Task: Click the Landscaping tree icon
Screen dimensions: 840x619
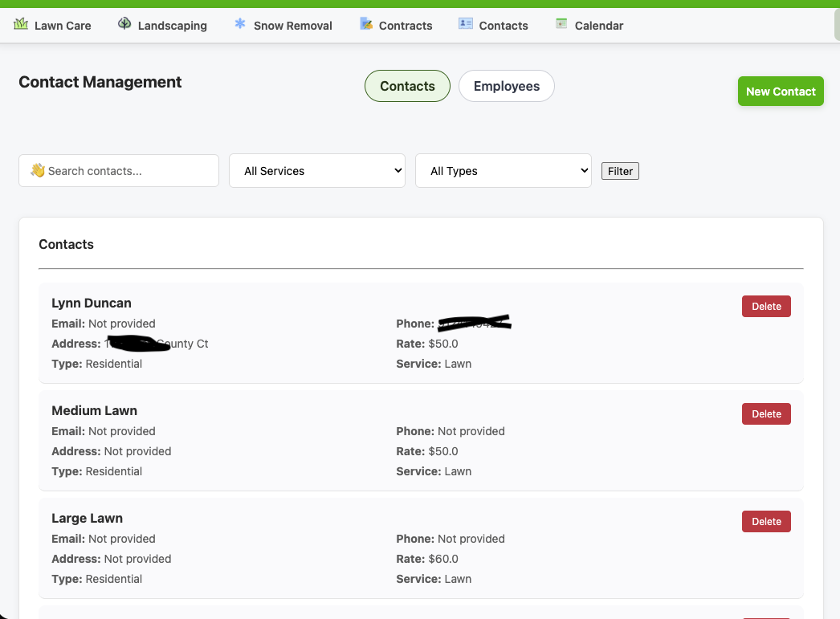Action: tap(124, 23)
